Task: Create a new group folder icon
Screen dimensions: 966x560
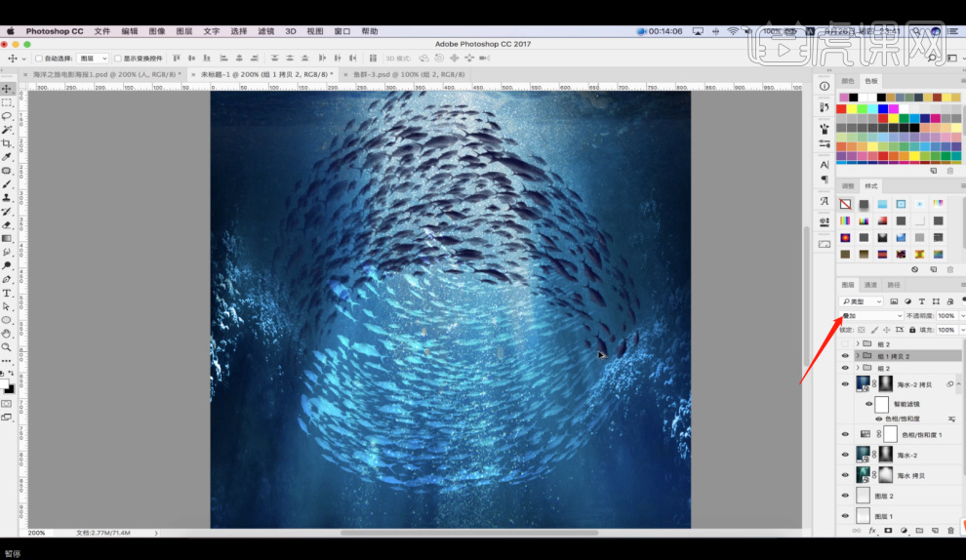Action: click(919, 531)
